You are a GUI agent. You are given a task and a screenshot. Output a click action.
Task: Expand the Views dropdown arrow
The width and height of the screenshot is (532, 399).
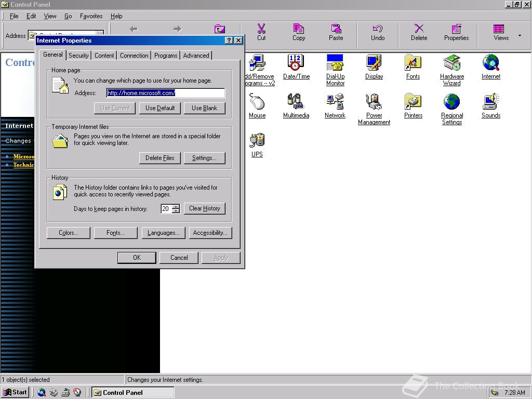(x=520, y=35)
